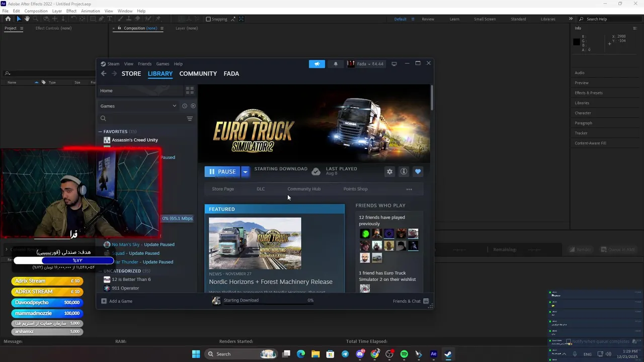This screenshot has height=362, width=644.
Task: Open the FADA profile tab
Action: click(231, 73)
